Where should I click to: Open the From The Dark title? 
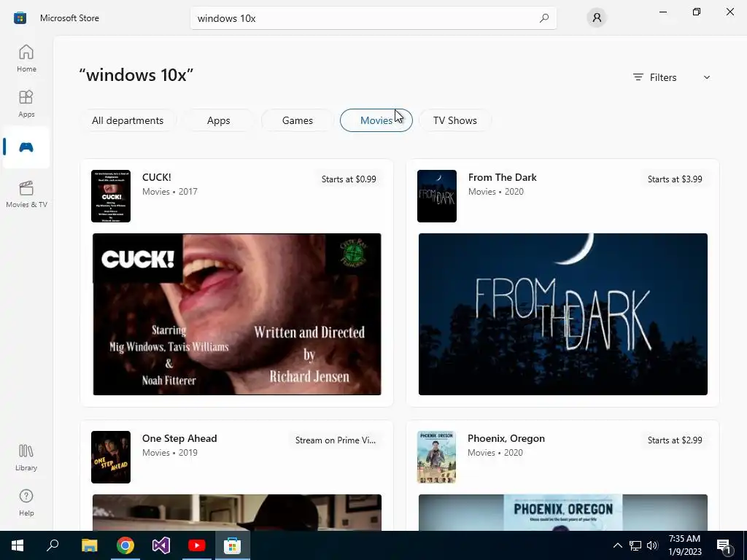pos(502,177)
